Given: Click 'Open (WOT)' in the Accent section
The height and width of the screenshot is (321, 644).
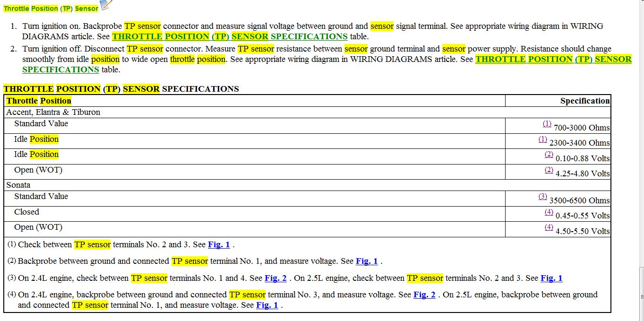Looking at the screenshot, I should point(38,170).
